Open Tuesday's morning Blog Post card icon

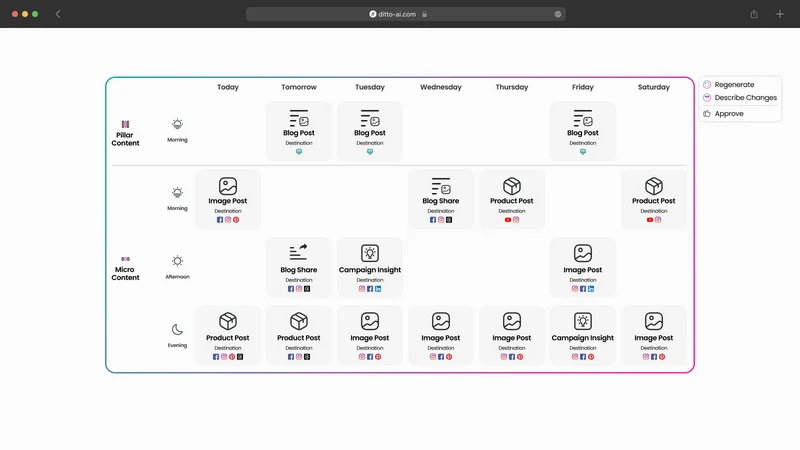coord(370,118)
